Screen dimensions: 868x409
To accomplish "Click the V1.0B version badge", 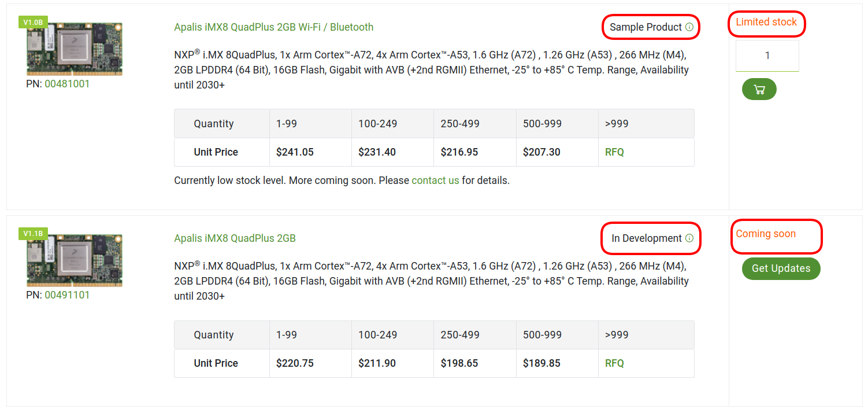I will 33,23.
